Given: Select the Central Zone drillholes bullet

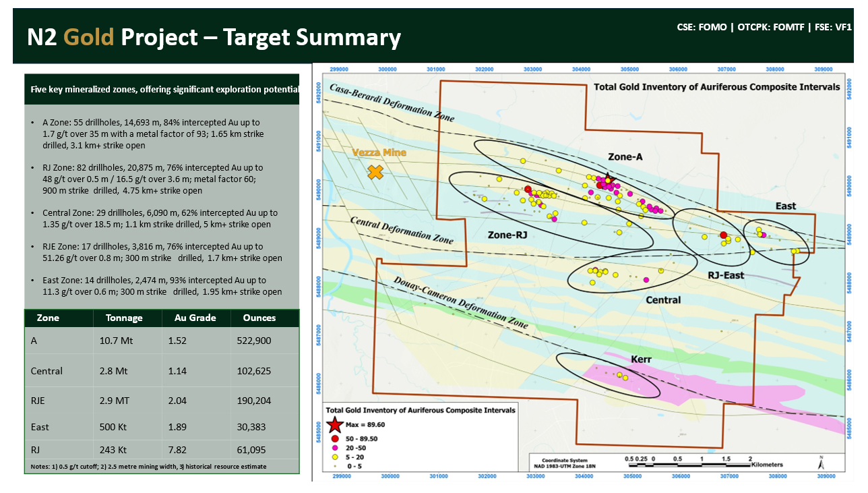Looking at the screenshot, I should (155, 219).
